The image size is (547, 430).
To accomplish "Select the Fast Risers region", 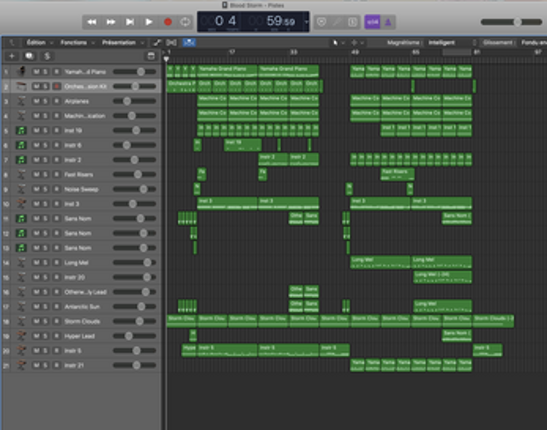I will (397, 174).
